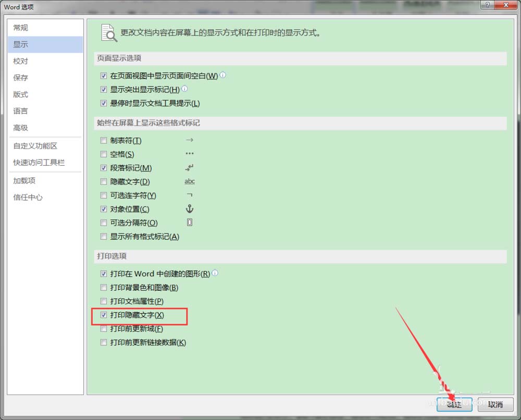Open 快速访问工具栏 settings

[45, 163]
